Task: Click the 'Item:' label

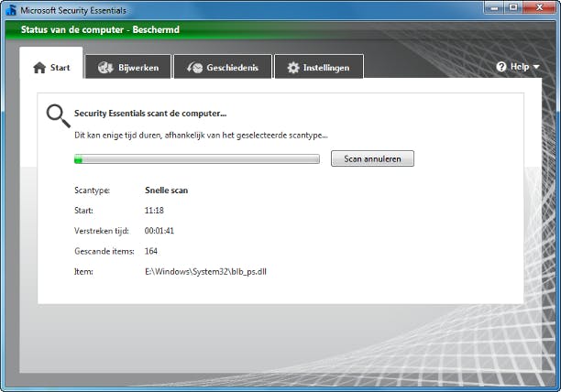Action: pos(83,272)
